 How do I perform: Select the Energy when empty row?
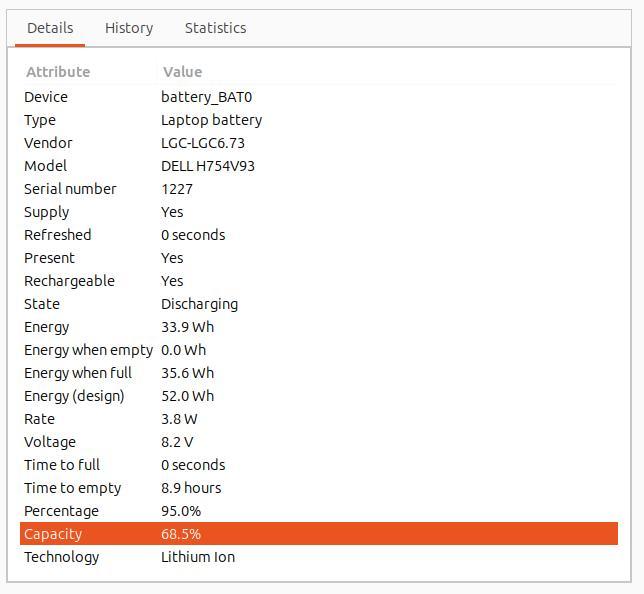(319, 350)
